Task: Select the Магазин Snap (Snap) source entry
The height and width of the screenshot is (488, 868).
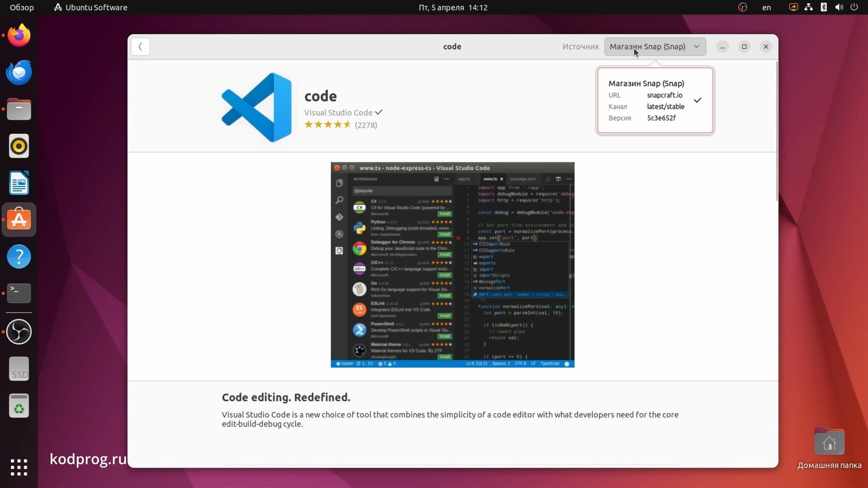Action: tap(655, 100)
